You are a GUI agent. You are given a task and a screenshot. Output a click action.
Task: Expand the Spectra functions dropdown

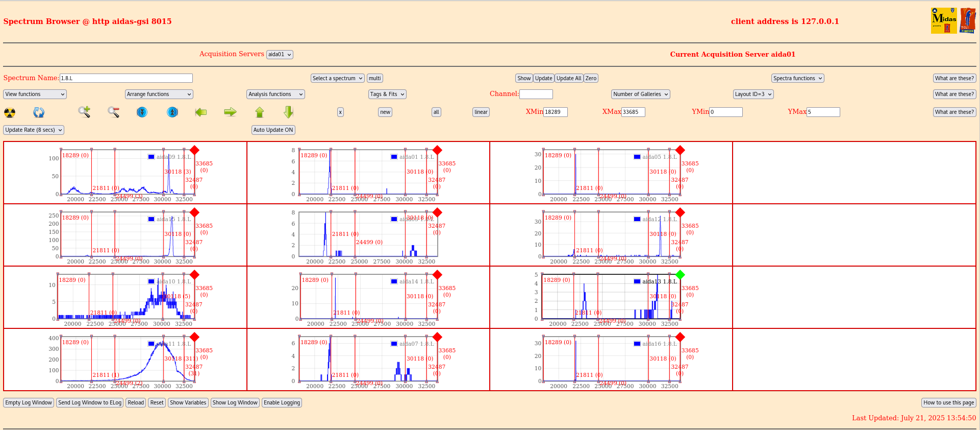[798, 79]
